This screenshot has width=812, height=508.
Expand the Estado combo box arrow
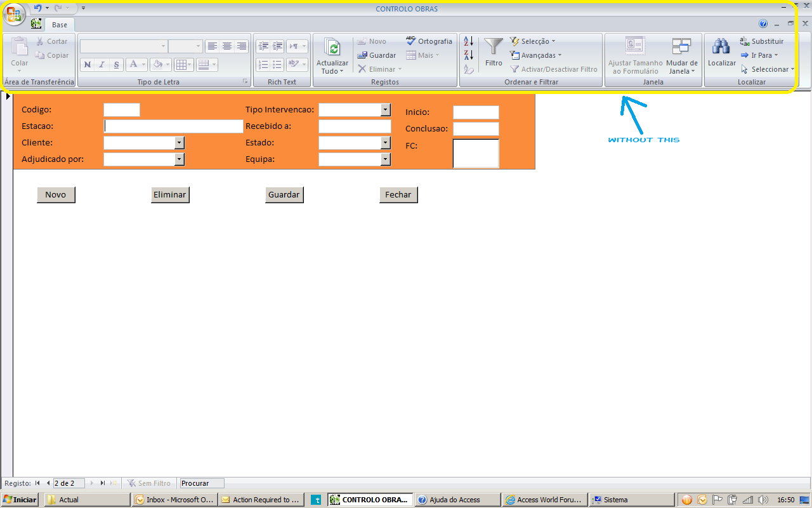(386, 143)
